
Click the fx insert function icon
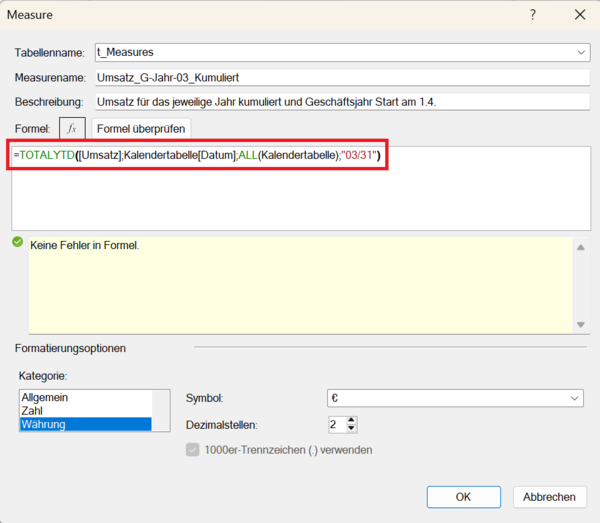pyautogui.click(x=72, y=129)
